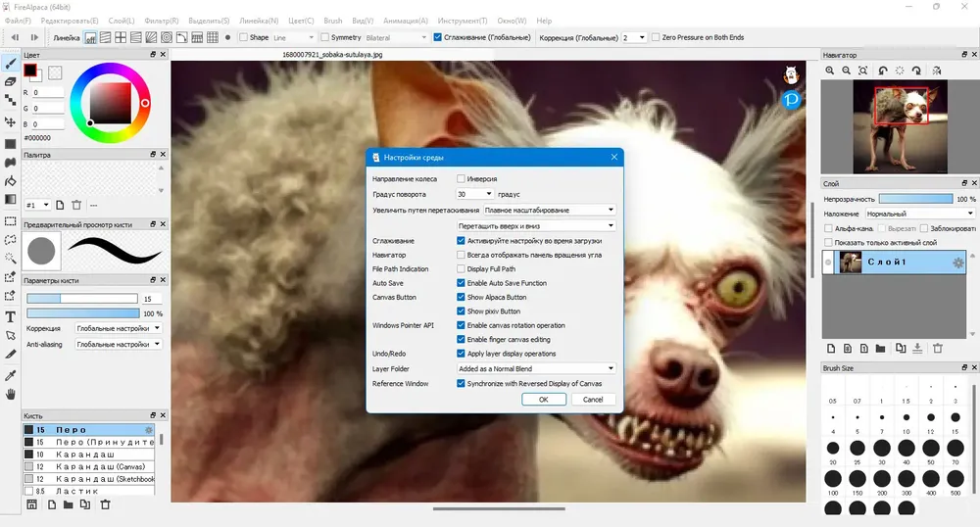Toggle Symmetry checkbox in toolbar
980x527 pixels.
click(x=324, y=37)
